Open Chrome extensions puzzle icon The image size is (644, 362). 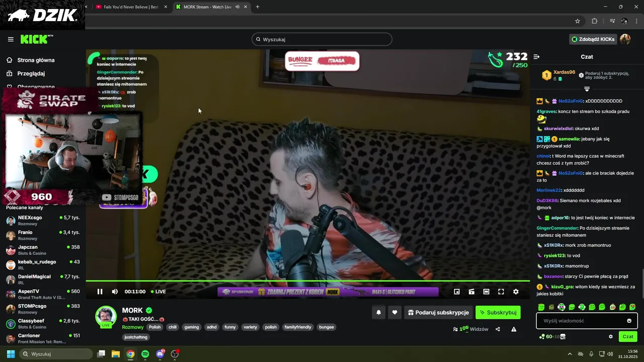click(x=595, y=21)
